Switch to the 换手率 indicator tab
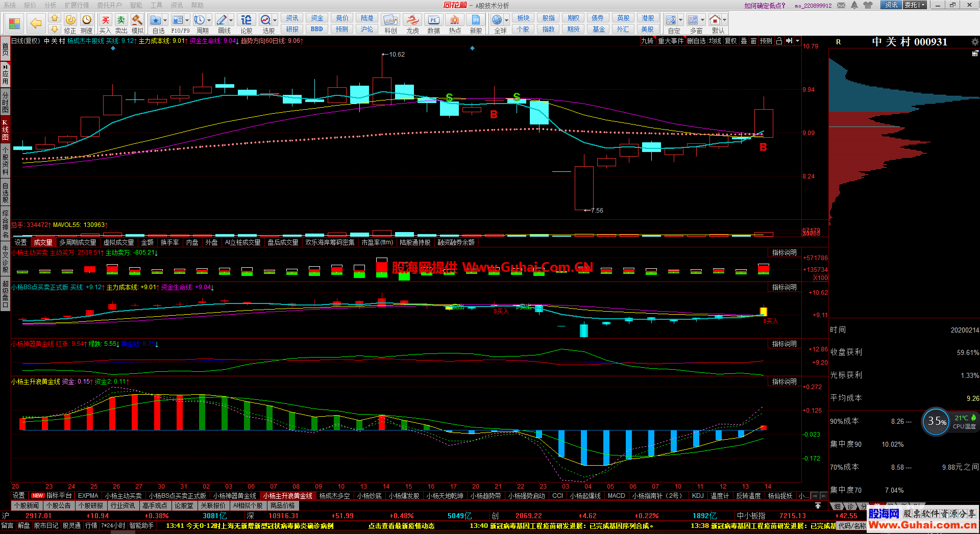 coord(169,242)
